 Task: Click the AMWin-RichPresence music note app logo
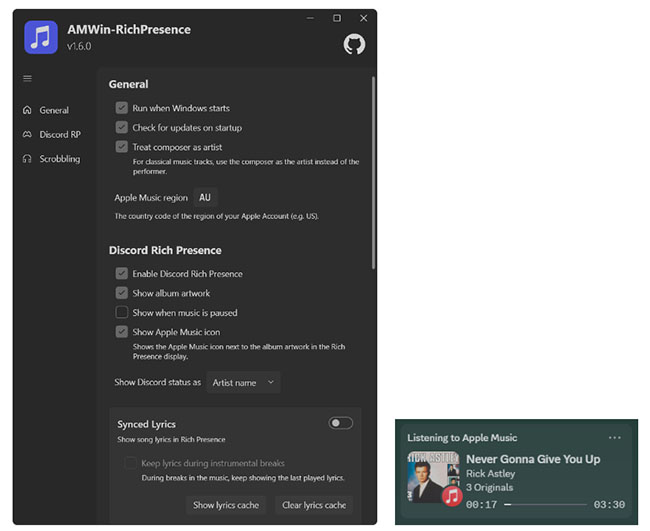click(x=41, y=37)
